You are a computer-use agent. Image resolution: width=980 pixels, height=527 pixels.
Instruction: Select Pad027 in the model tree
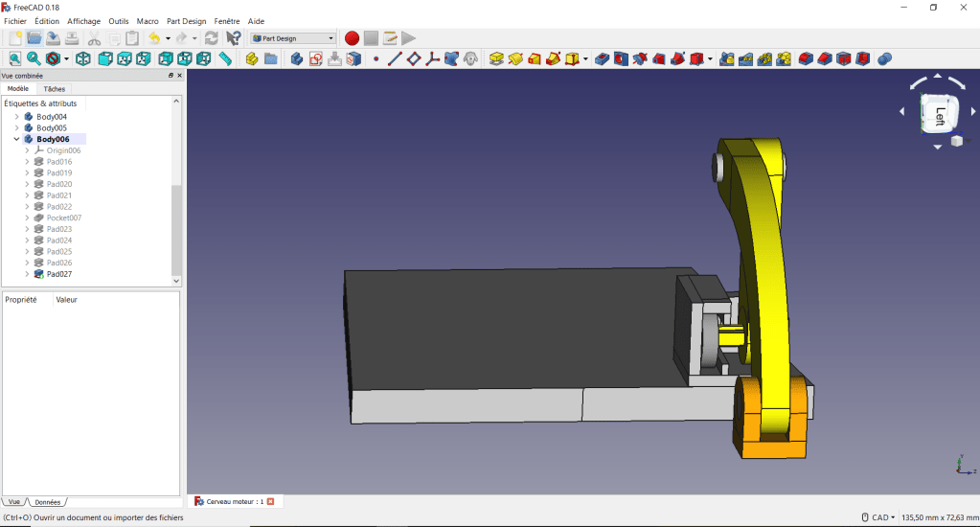58,274
